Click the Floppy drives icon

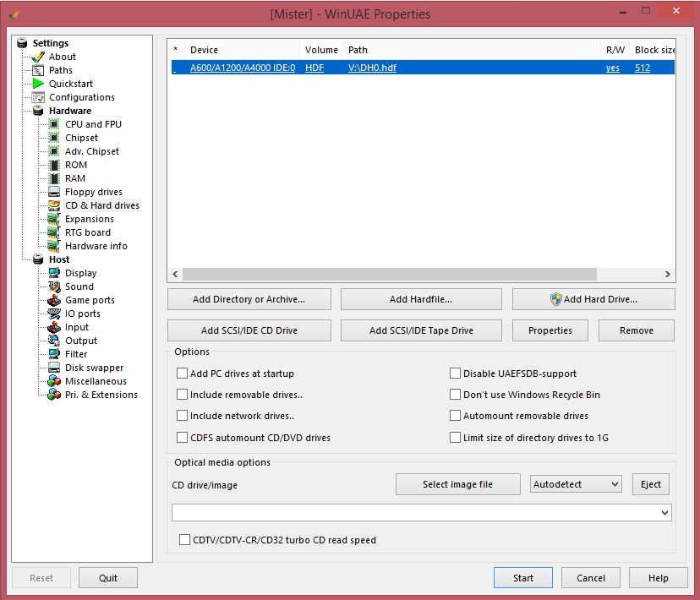(x=54, y=192)
